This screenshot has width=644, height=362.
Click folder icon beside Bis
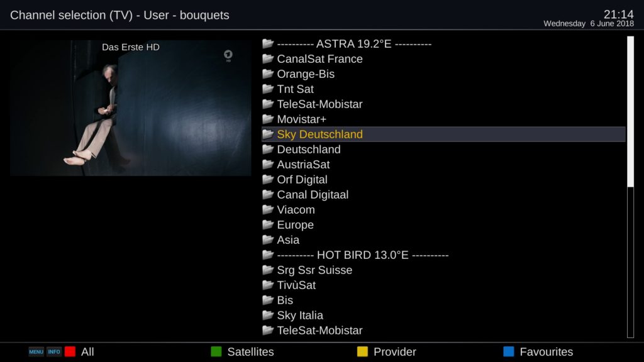(268, 300)
